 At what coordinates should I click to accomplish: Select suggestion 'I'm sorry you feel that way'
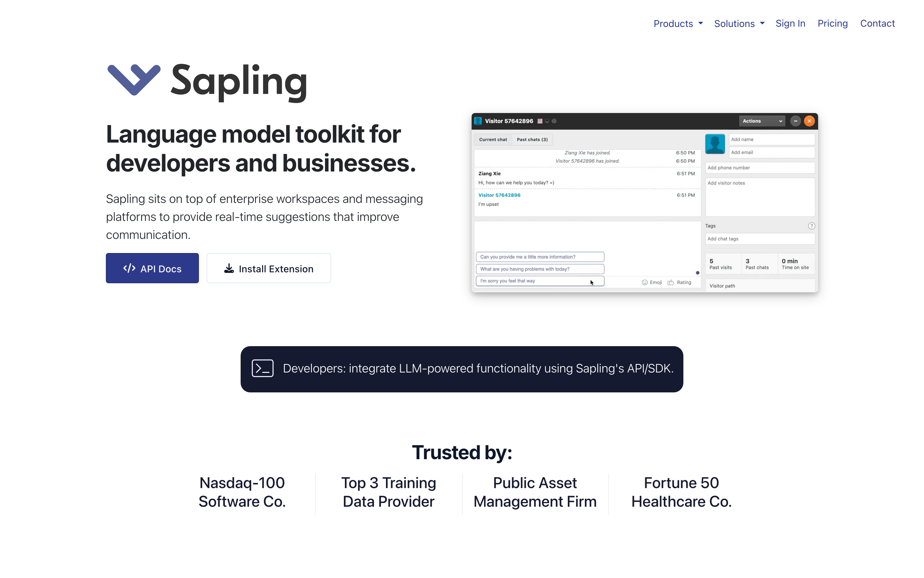pos(540,281)
